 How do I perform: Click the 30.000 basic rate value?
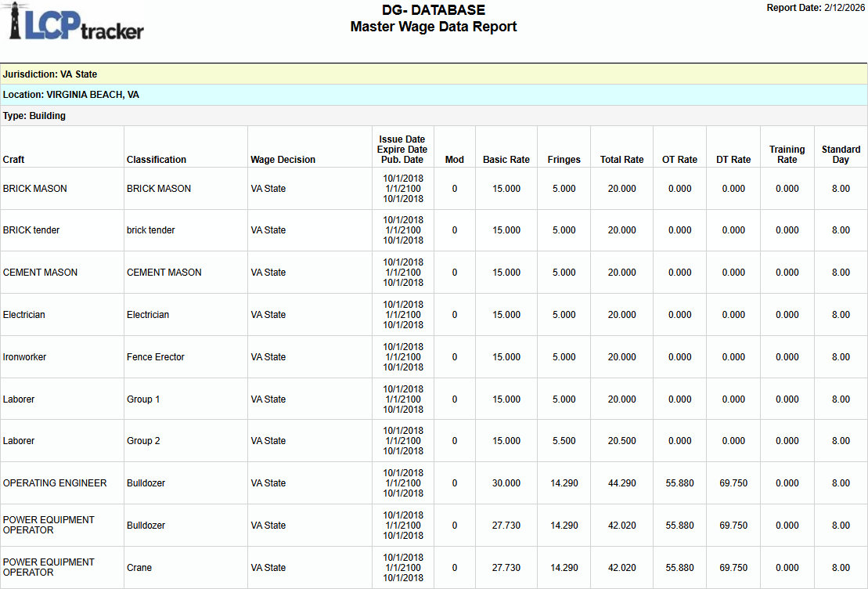(x=506, y=483)
